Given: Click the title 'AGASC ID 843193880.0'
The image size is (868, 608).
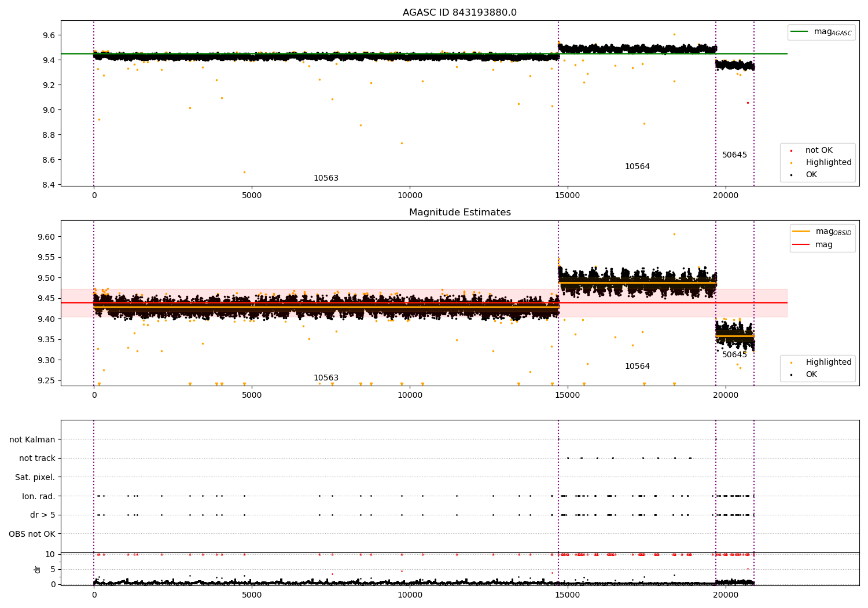Looking at the screenshot, I should [x=459, y=13].
